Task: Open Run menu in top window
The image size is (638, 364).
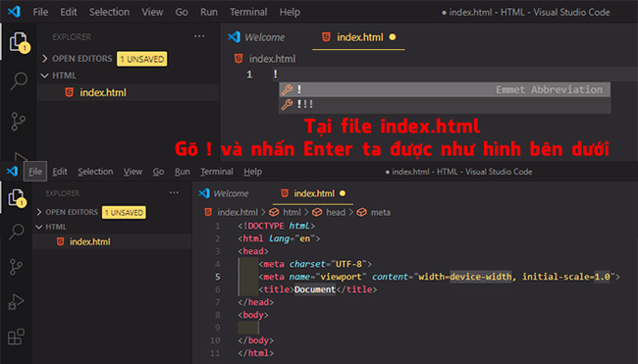Action: 209,12
